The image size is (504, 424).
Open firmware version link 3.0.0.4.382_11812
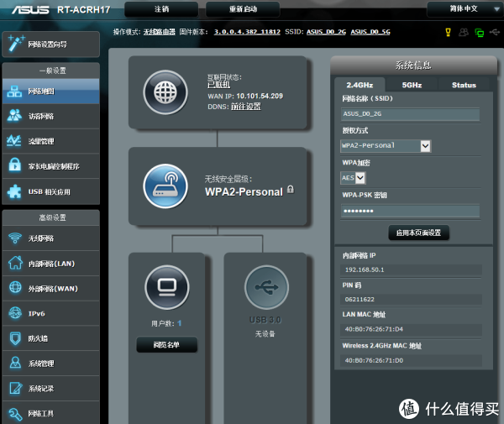247,32
